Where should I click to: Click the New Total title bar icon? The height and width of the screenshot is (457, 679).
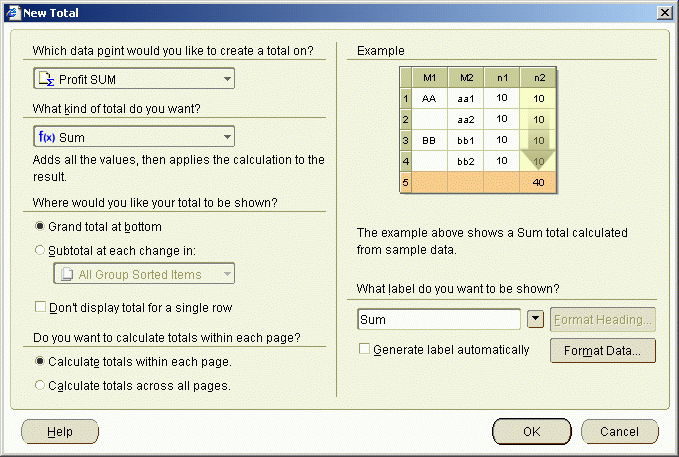coord(13,13)
